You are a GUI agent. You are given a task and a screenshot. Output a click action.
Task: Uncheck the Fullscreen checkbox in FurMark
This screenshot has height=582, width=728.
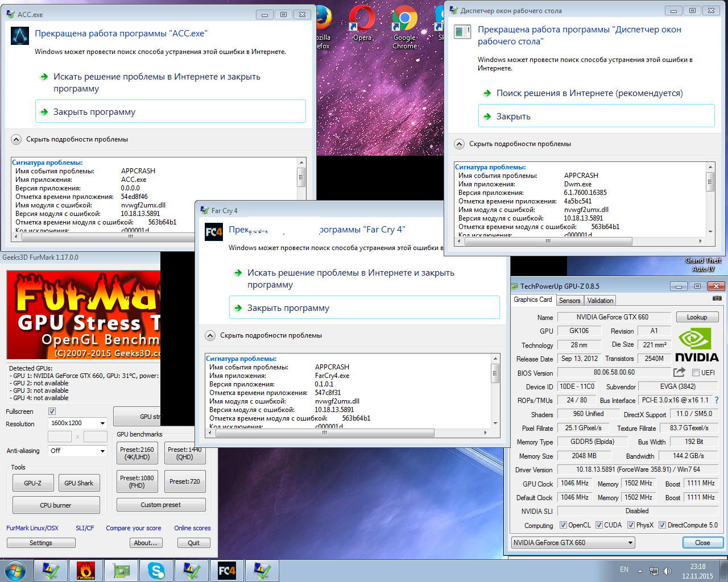[52, 411]
